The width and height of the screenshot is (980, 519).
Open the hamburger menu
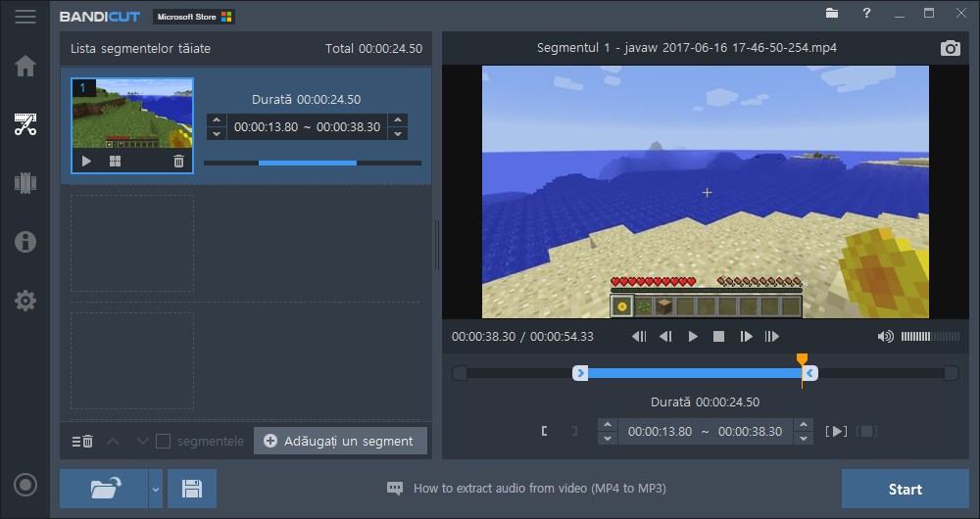coord(25,17)
